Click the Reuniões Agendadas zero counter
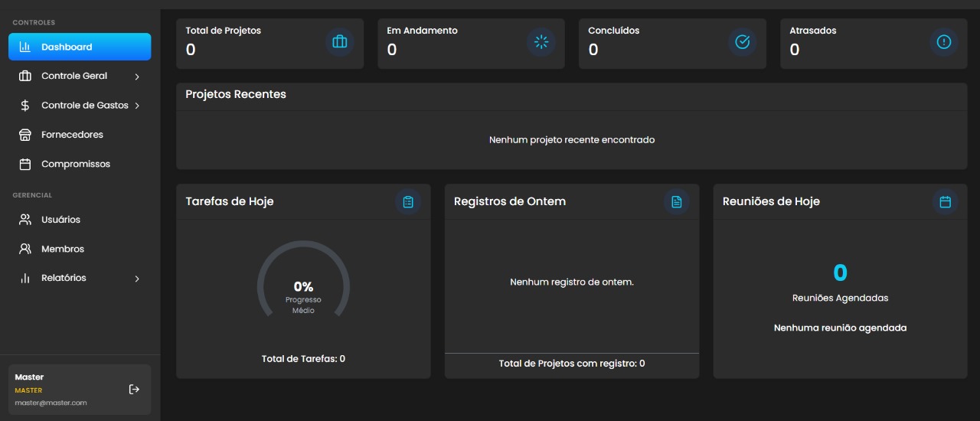The width and height of the screenshot is (980, 421). (840, 273)
